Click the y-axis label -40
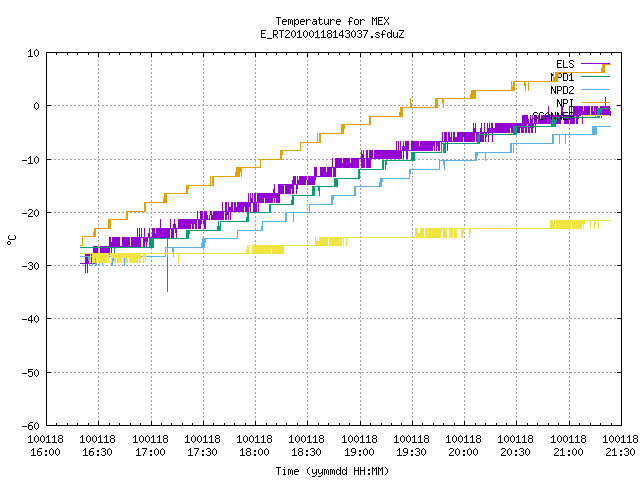640x480 pixels. pos(31,319)
